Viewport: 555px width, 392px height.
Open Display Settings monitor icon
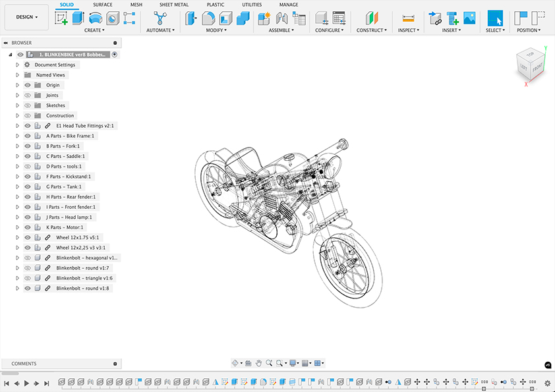(x=293, y=363)
